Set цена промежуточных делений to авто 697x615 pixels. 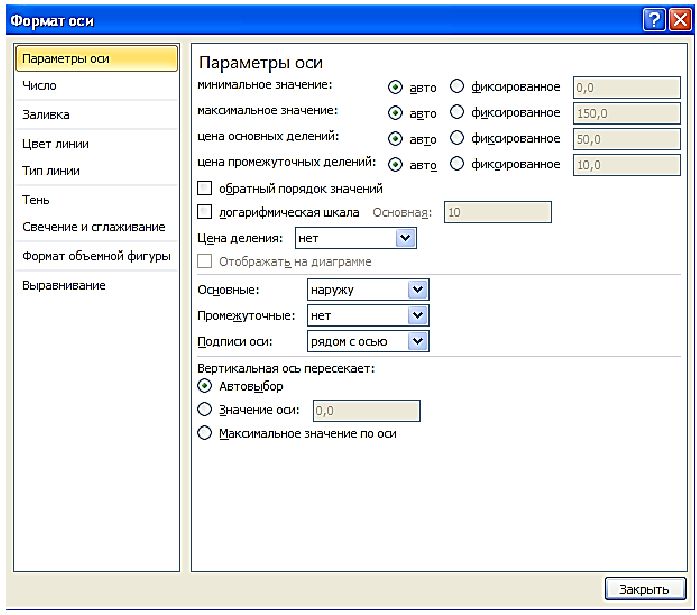pos(395,165)
